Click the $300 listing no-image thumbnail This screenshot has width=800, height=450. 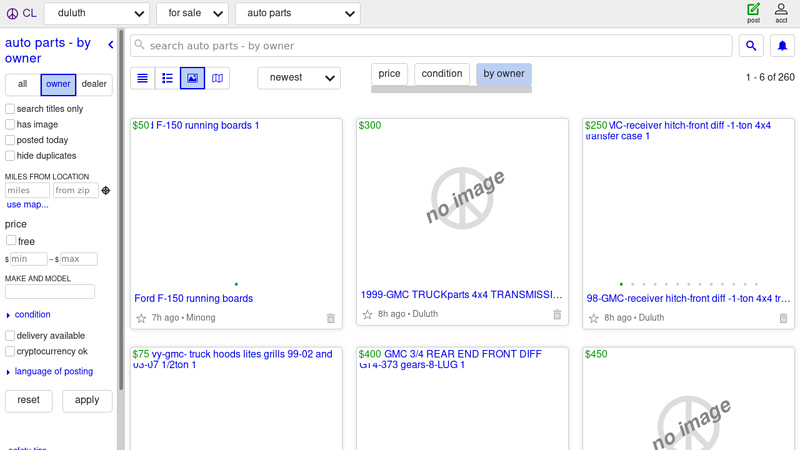click(462, 198)
